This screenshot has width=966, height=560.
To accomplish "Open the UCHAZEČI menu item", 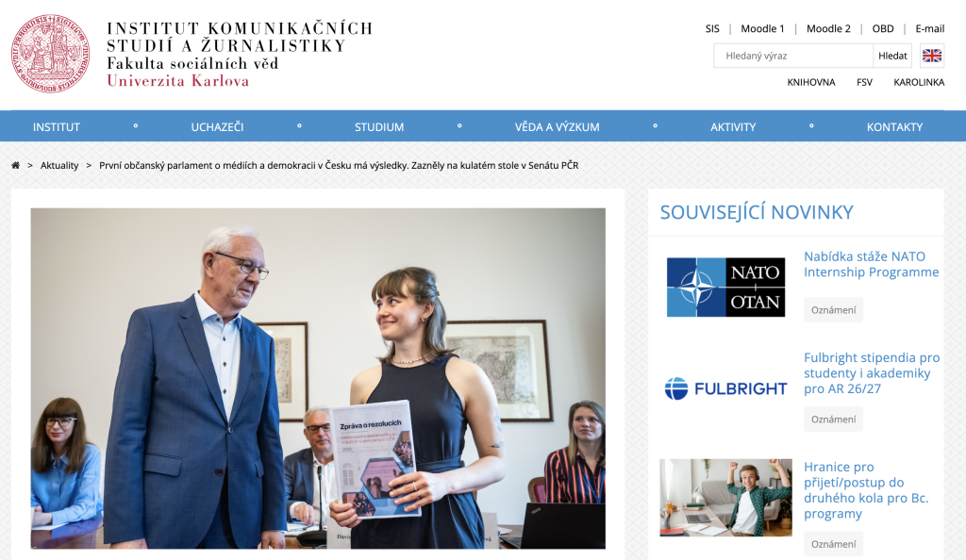I will click(x=217, y=126).
